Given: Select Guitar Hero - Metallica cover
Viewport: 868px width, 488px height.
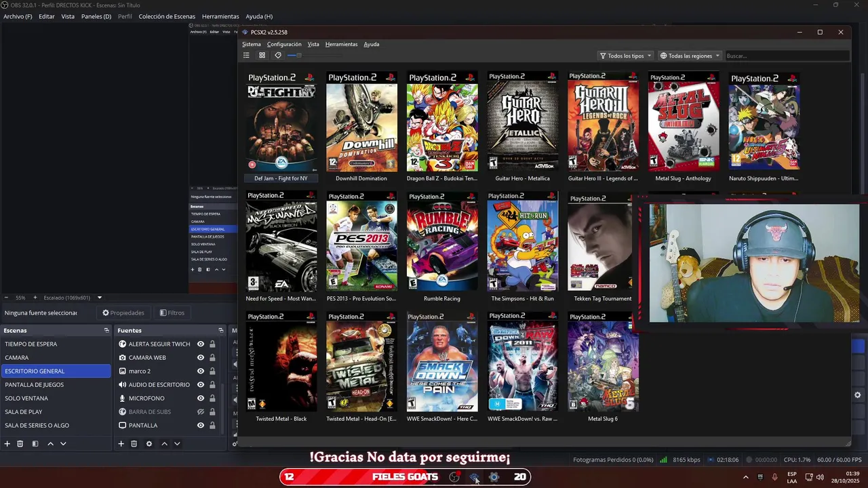Looking at the screenshot, I should [x=522, y=122].
